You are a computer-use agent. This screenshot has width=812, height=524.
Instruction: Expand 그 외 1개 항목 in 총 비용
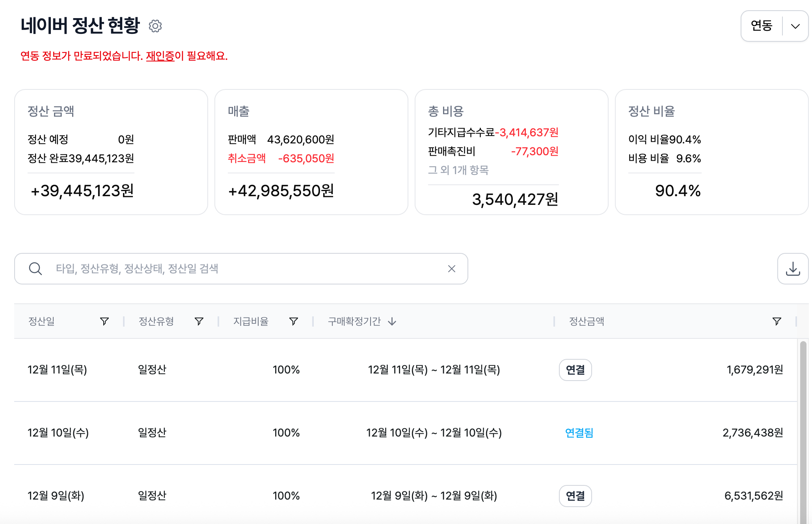[458, 170]
